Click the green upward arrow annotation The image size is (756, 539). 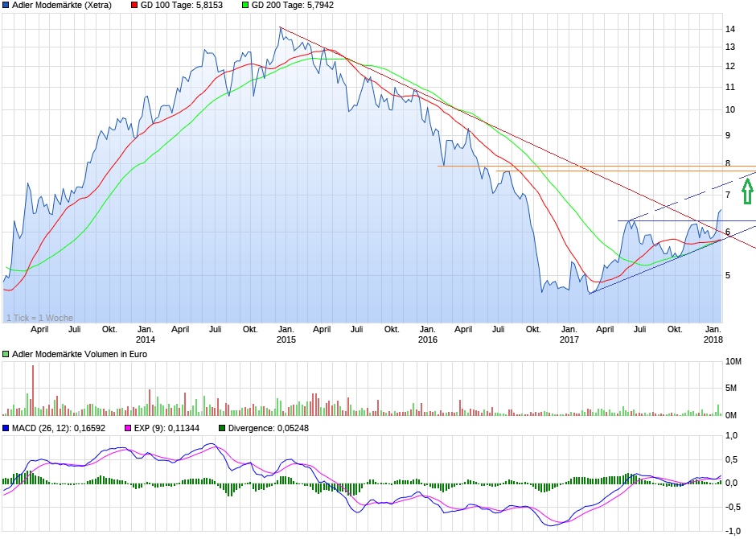747,191
